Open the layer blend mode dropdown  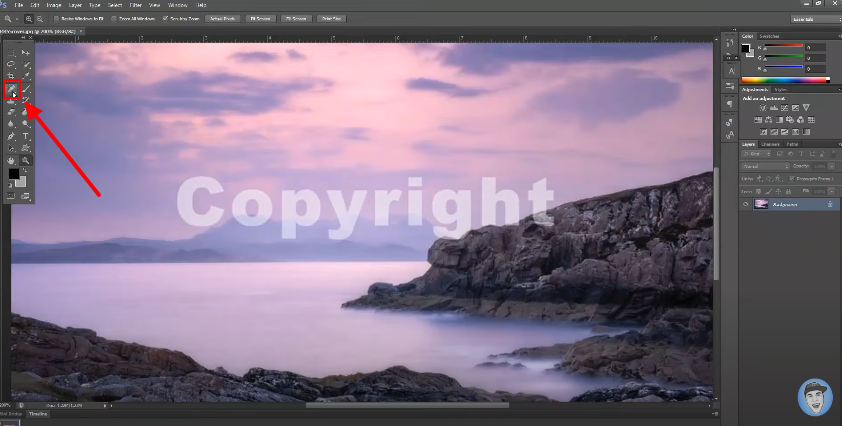764,166
